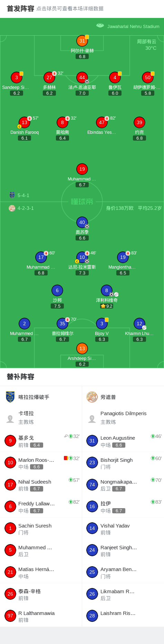
Task: Select player 40 奥苏季 blue circle
Action: pos(82,222)
